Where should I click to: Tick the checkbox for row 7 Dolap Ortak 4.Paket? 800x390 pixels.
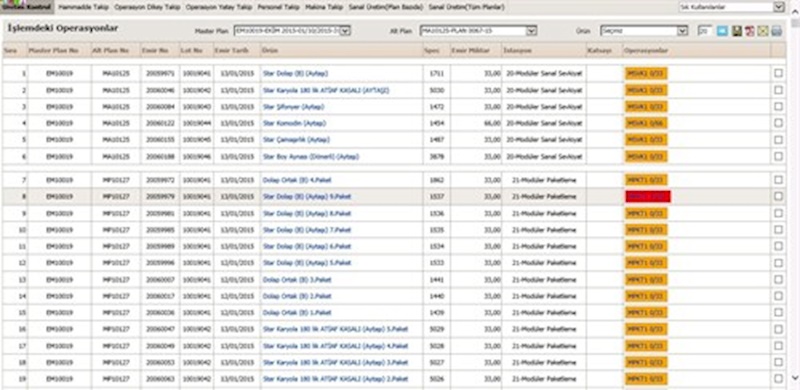[x=778, y=180]
